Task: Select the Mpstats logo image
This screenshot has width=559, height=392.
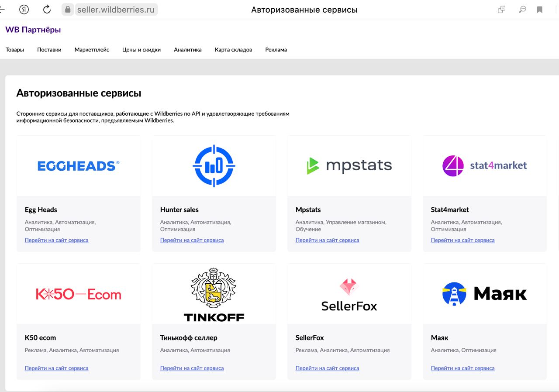Action: pos(349,166)
